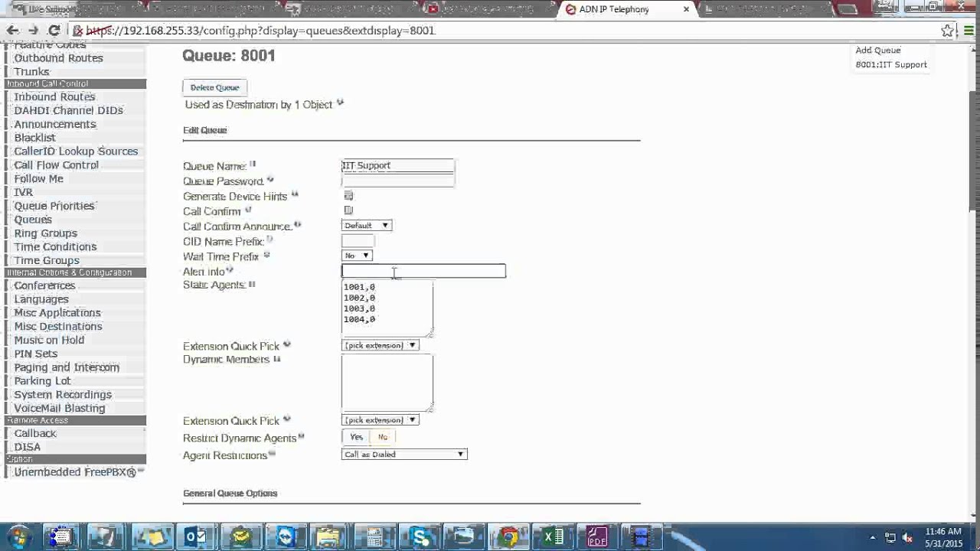This screenshot has width=980, height=551.
Task: Show the help tooltip beside Static Agents
Action: coord(251,284)
